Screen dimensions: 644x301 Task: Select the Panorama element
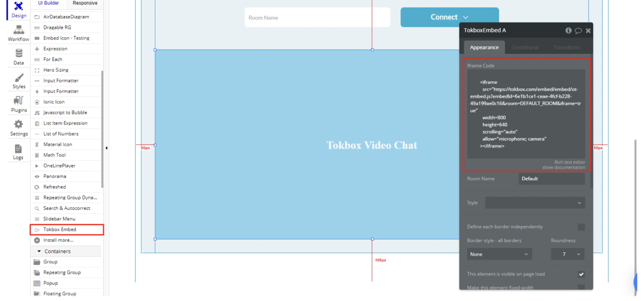[x=66, y=176]
